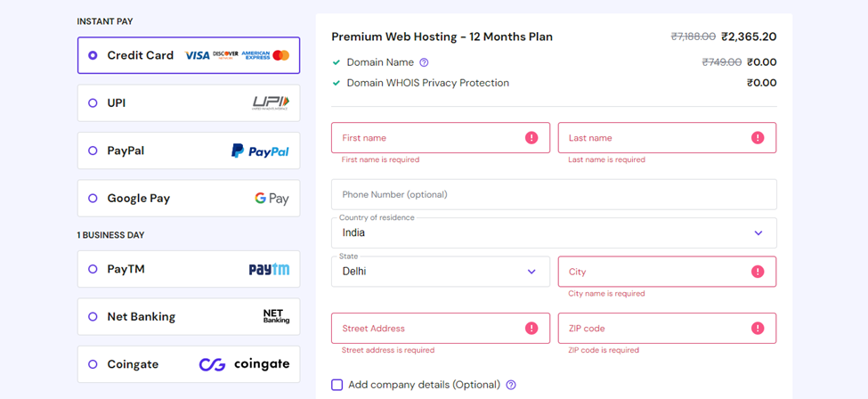Screen dimensions: 868x399
Task: Open the Country of residence dropdown
Action: coord(554,232)
